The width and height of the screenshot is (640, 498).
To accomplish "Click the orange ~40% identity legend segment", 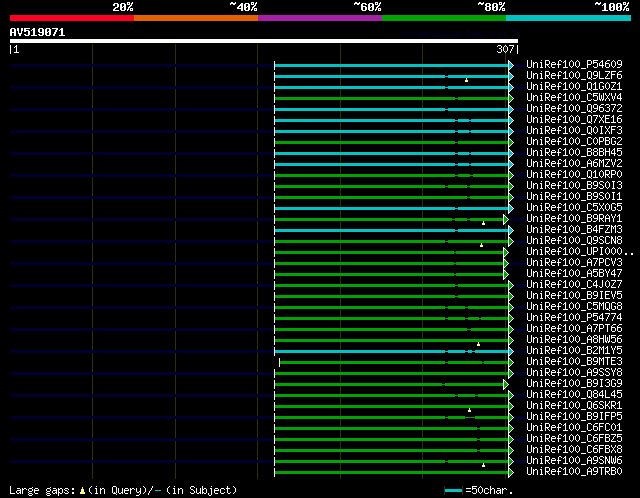I will click(195, 18).
